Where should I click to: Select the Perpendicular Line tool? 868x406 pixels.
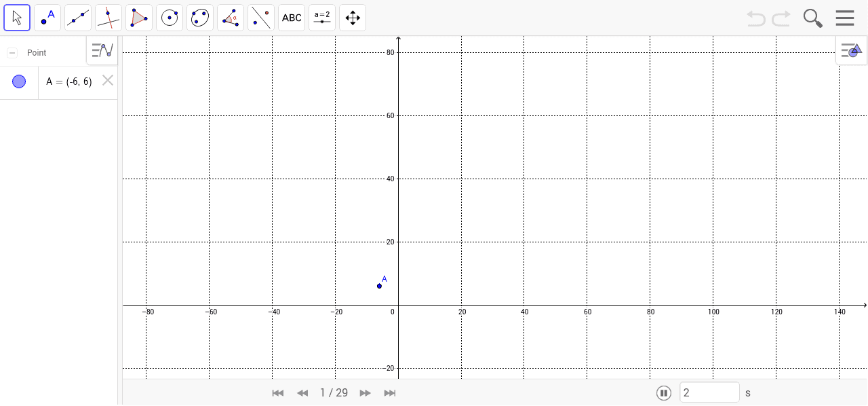point(108,18)
